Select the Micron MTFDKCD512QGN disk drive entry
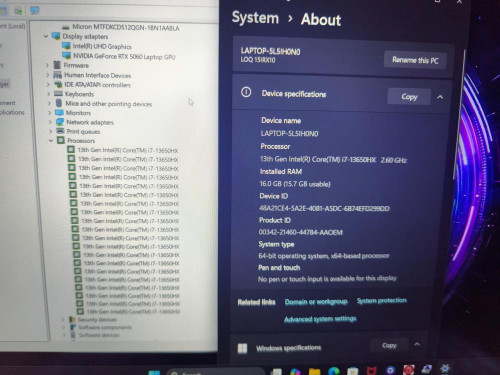 tap(126, 27)
